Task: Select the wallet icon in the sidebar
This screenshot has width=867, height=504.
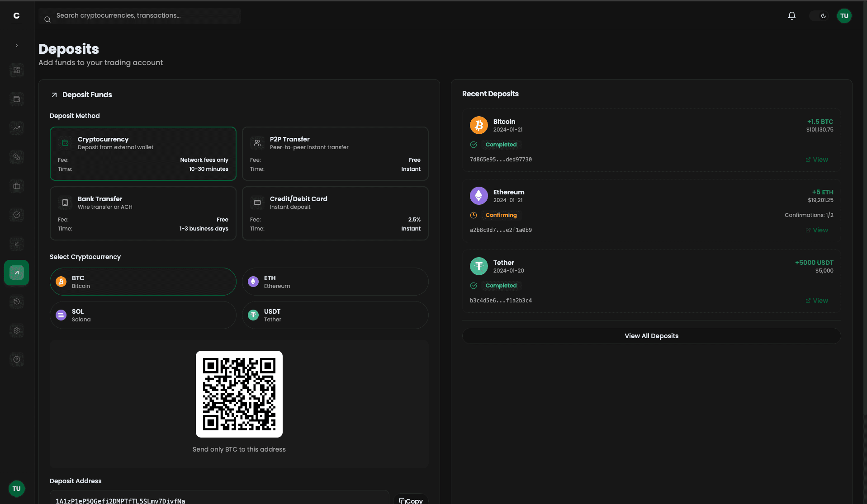Action: 16,99
